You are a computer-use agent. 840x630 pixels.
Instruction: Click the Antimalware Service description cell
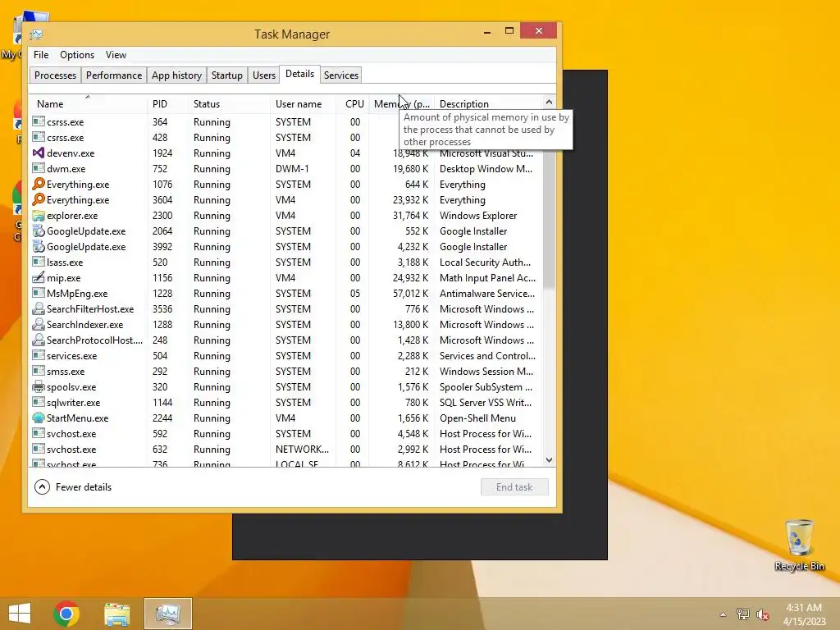pyautogui.click(x=487, y=294)
